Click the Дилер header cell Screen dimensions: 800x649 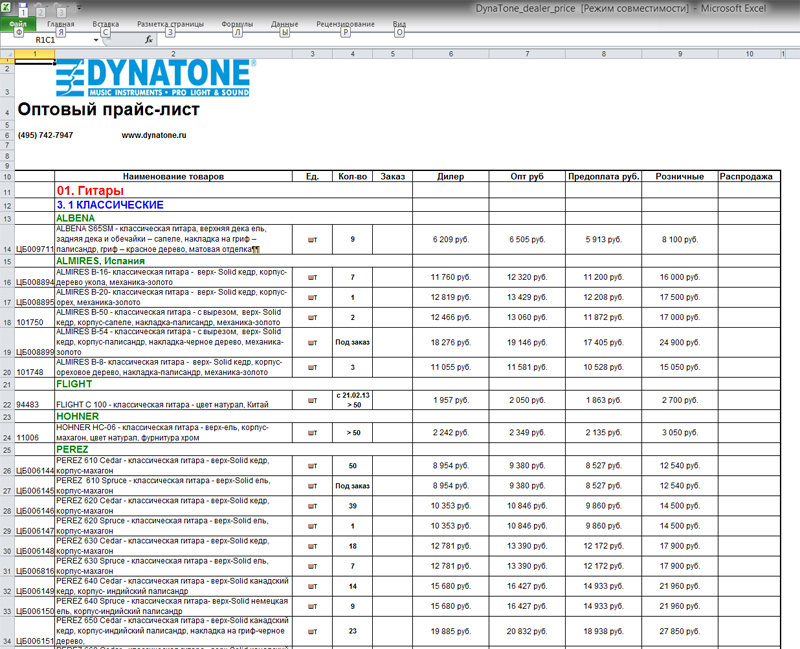coord(451,177)
